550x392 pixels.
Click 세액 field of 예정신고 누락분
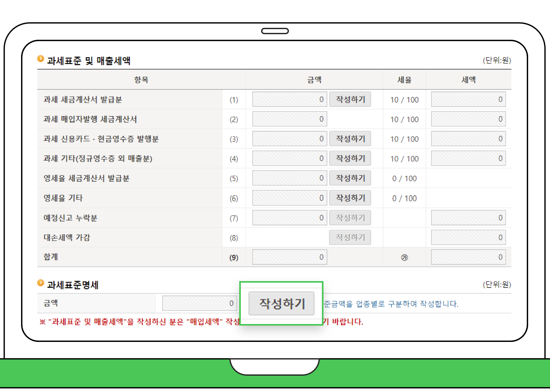(x=468, y=217)
